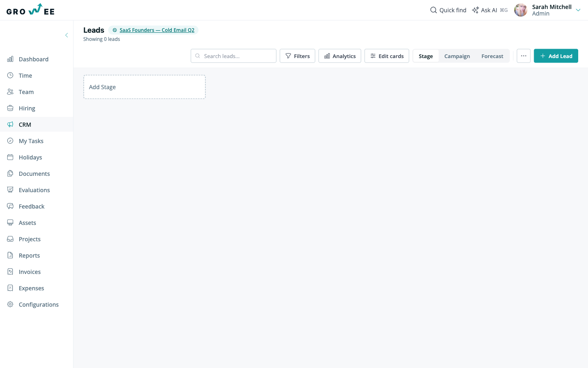Click the Sarah Mitchell name text

point(552,7)
